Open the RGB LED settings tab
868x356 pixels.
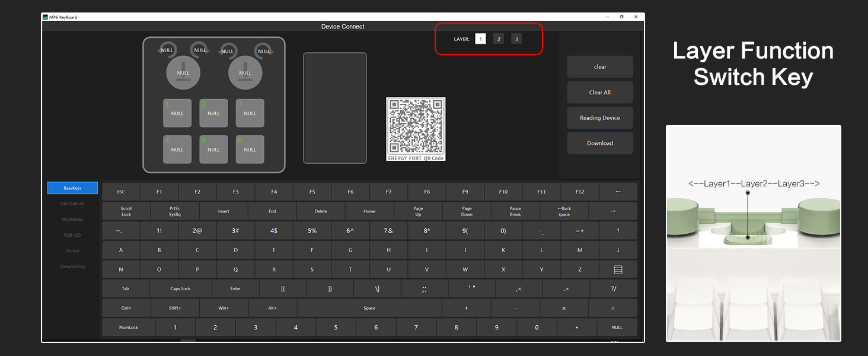click(72, 234)
